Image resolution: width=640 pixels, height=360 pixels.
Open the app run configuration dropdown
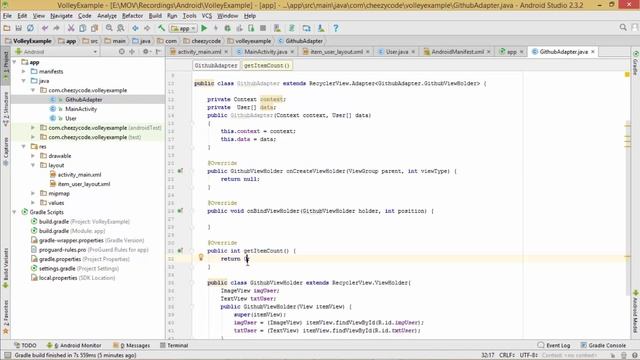184,28
